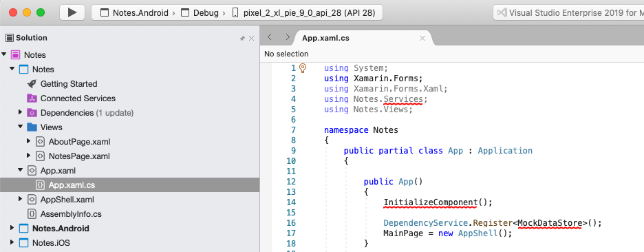Image resolution: width=644 pixels, height=252 pixels.
Task: Click the Notes.iOS project icon
Action: [24, 243]
